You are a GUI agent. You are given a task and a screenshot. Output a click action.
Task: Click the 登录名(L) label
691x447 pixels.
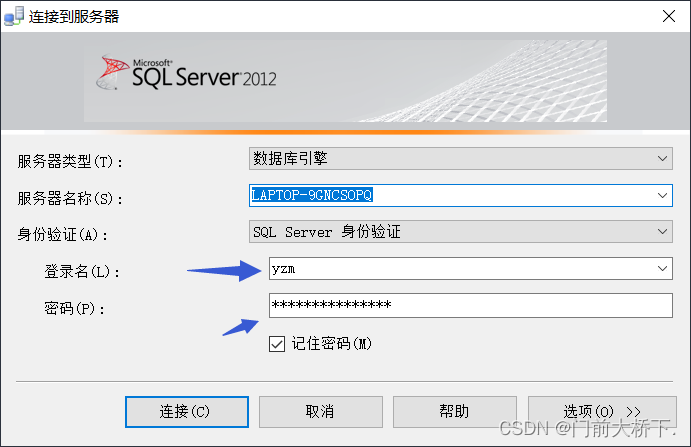pos(82,271)
